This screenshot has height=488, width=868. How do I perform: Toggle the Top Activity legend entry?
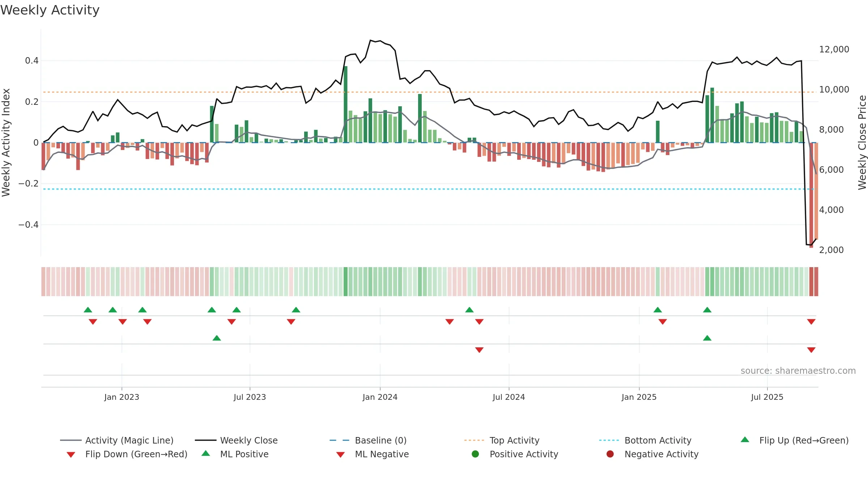coord(502,440)
